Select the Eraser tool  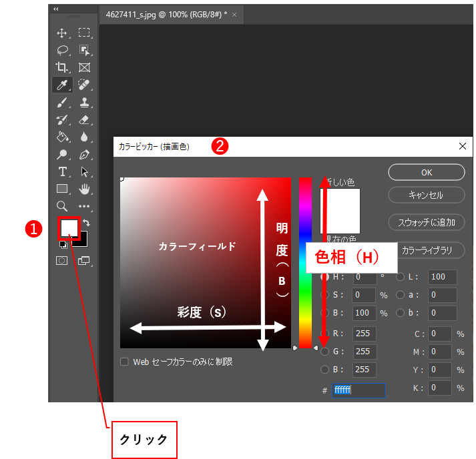point(84,119)
